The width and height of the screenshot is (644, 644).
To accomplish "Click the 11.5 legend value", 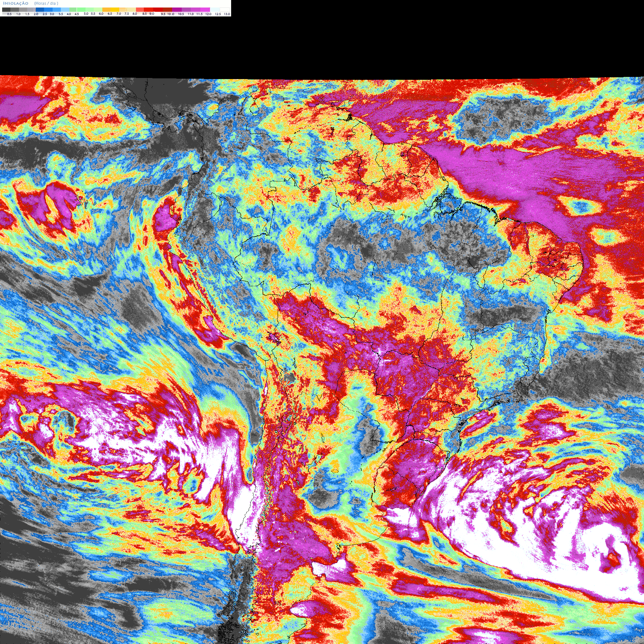I will pos(200,14).
